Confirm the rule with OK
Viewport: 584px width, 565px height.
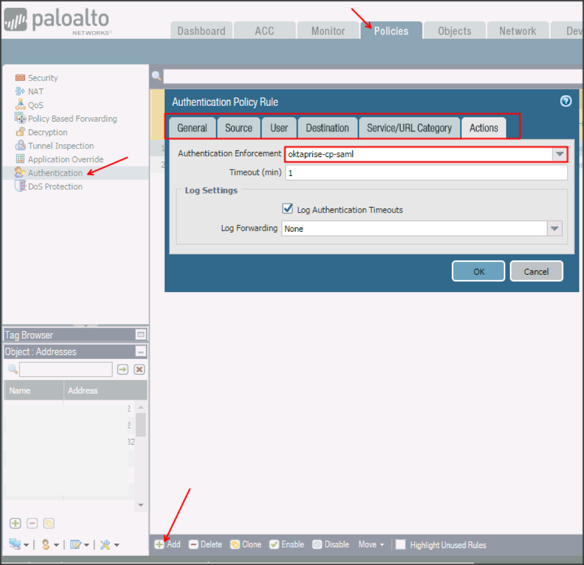pyautogui.click(x=478, y=271)
